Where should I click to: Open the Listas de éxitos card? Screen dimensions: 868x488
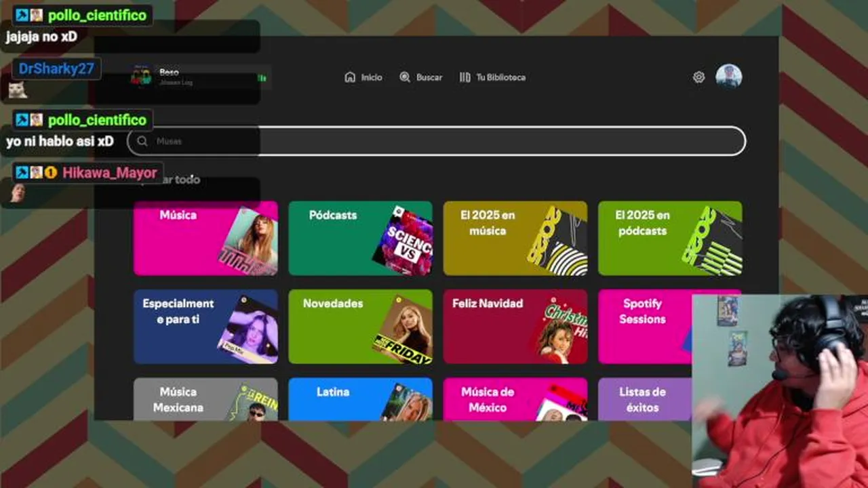coord(644,399)
